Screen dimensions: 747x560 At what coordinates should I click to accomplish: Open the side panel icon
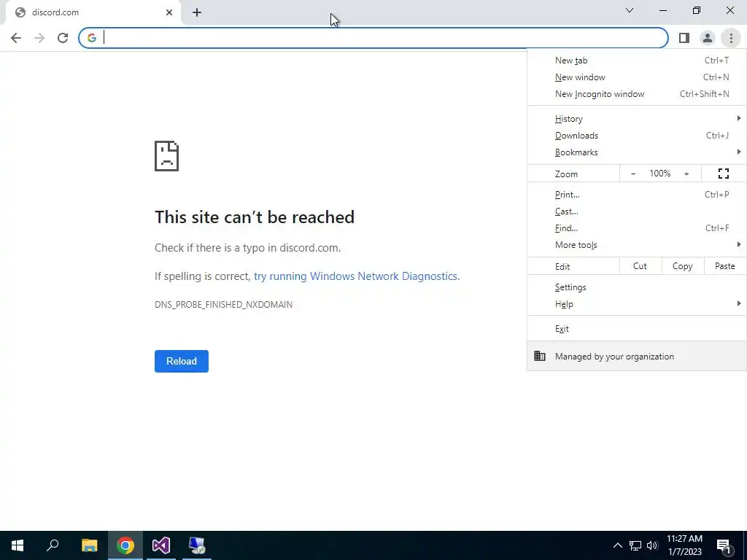(x=684, y=38)
